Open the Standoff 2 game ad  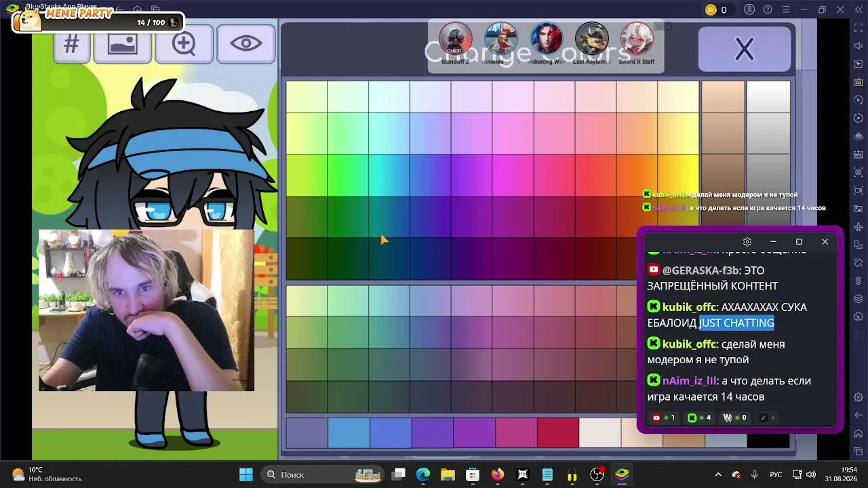click(x=455, y=43)
